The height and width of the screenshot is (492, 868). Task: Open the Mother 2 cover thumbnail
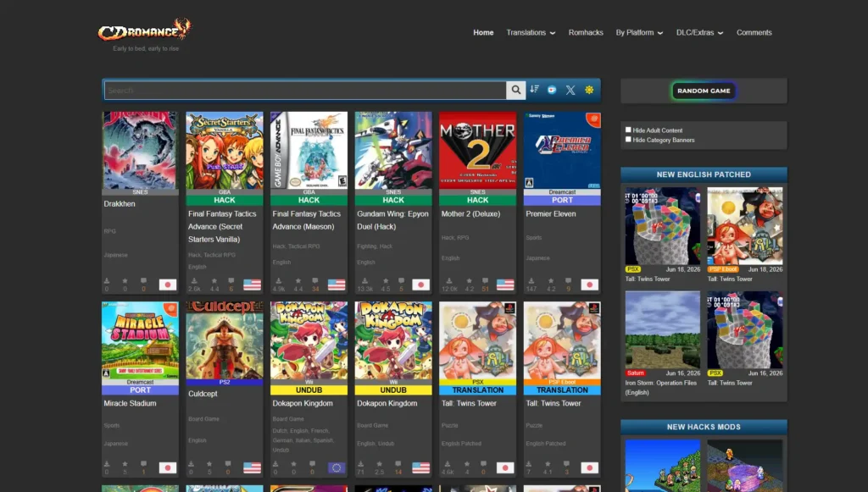pos(478,151)
